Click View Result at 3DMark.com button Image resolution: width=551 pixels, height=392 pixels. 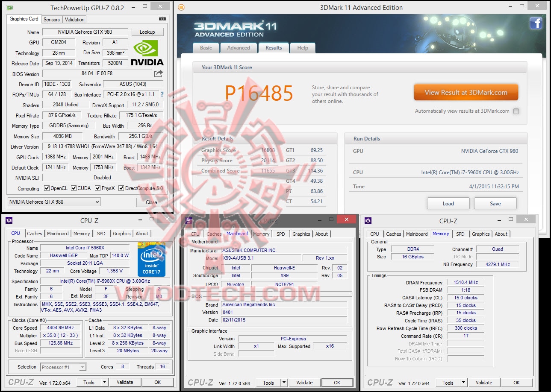tap(466, 92)
